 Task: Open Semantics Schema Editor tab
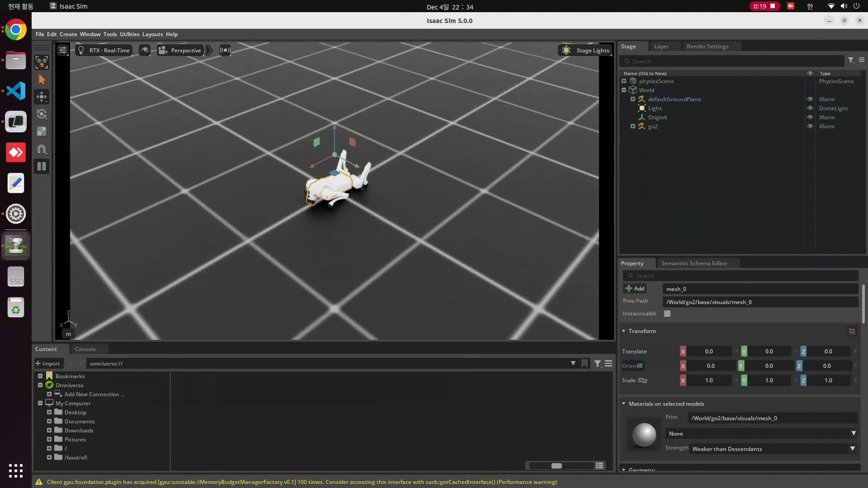click(x=694, y=263)
